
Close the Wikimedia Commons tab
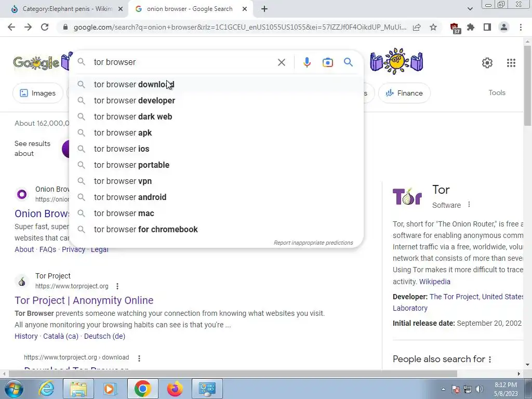pos(121,9)
